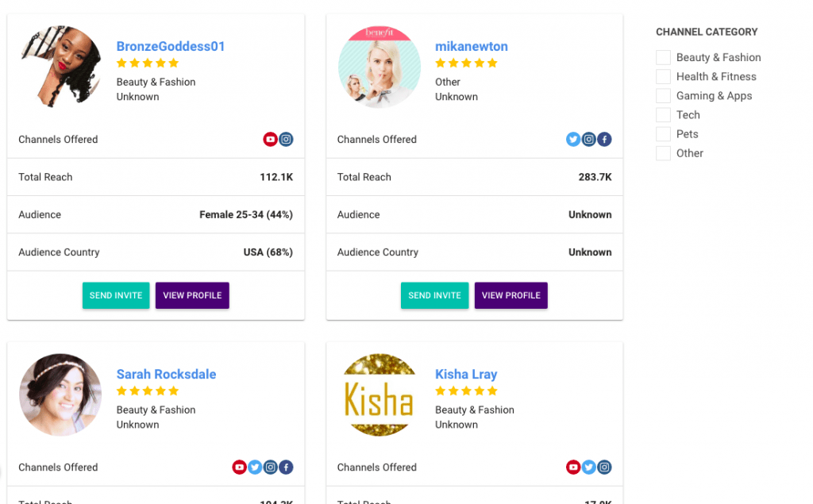813x504 pixels.
Task: Click BronzeGoddess01's Instagram channel icon
Action: (286, 140)
